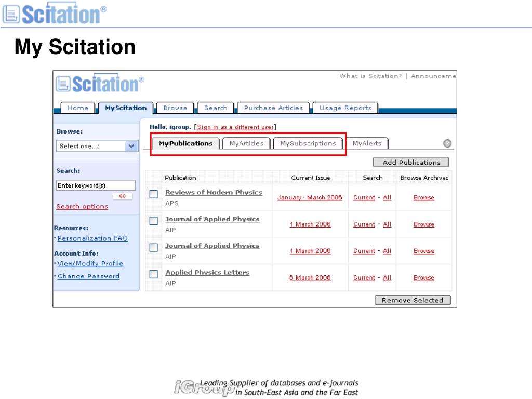Click the 'Hello, igroup.' greeting text

tap(170, 127)
